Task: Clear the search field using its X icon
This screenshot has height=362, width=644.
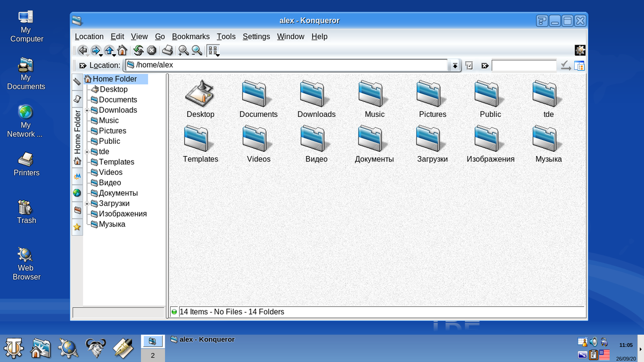Action: [485, 65]
